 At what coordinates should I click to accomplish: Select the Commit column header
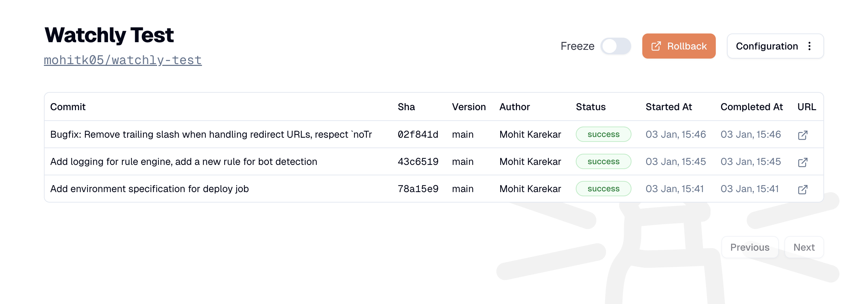[x=68, y=107]
